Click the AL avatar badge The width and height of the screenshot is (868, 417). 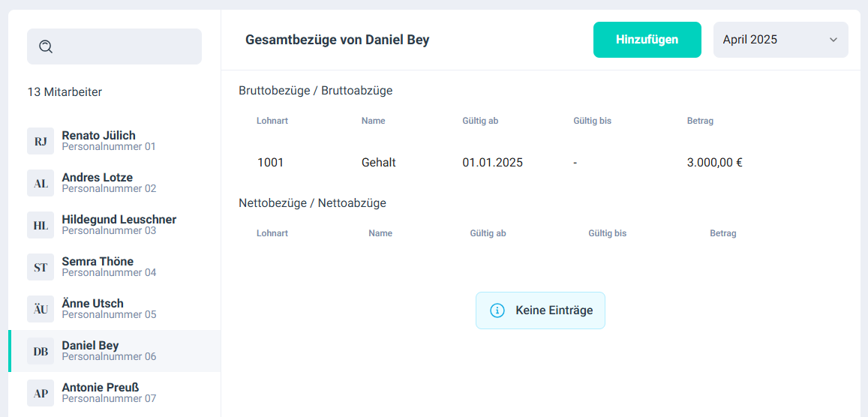point(41,183)
